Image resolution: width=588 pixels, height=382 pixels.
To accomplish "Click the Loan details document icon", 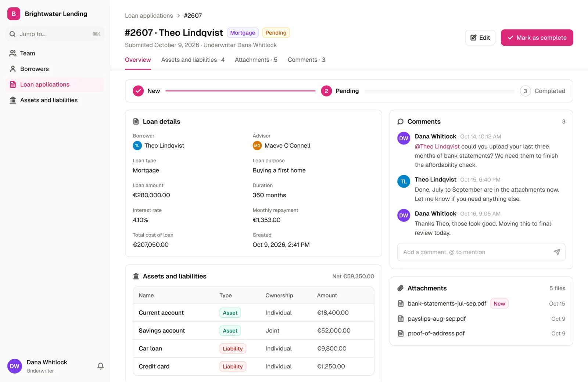I will pyautogui.click(x=136, y=122).
